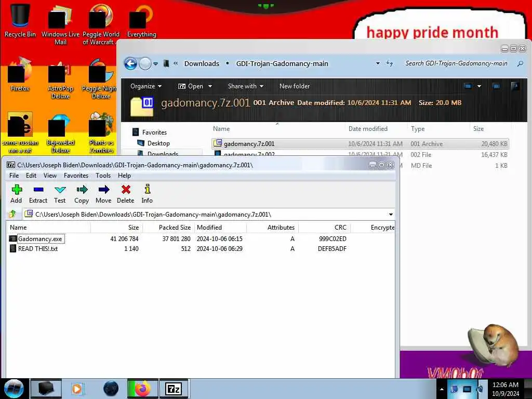The width and height of the screenshot is (532, 399).
Task: Sort 7-Zip list by CRC column
Action: [x=324, y=228]
